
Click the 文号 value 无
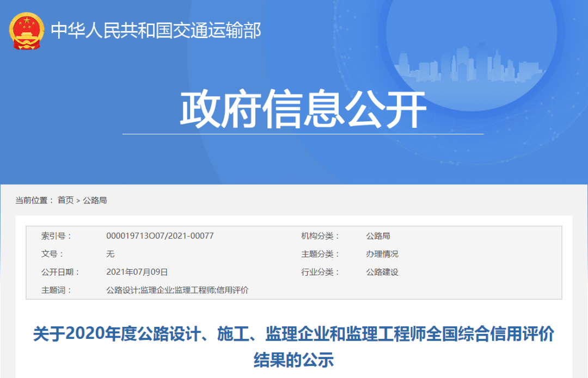tap(111, 254)
